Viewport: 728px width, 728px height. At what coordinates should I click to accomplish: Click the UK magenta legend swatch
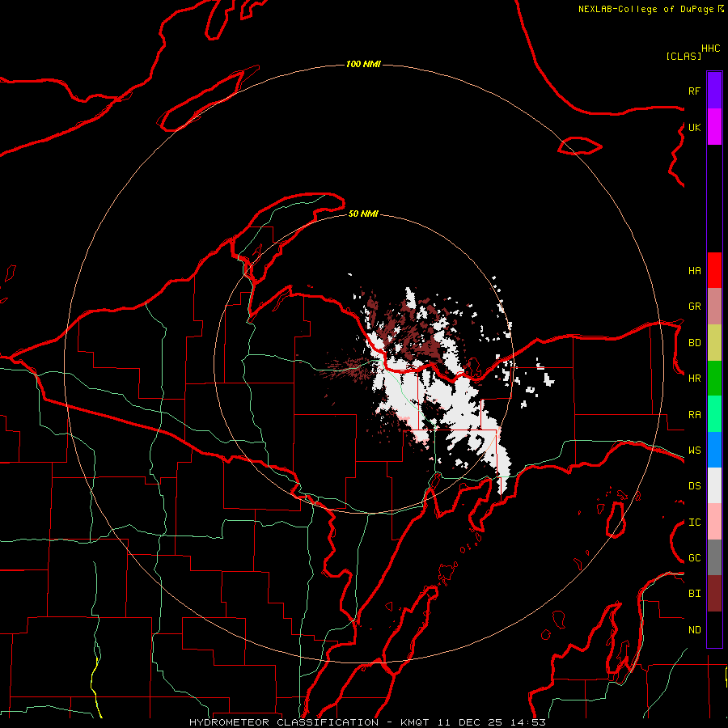coord(714,127)
